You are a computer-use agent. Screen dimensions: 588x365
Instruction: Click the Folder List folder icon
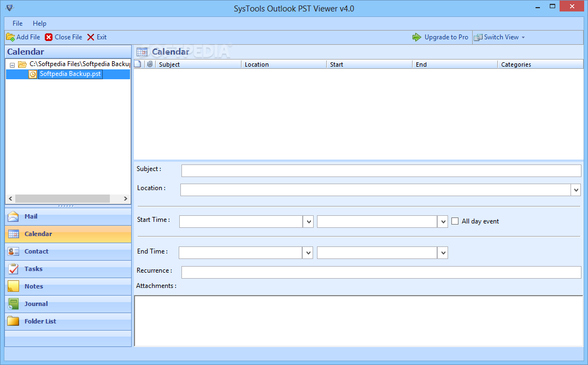pyautogui.click(x=14, y=321)
